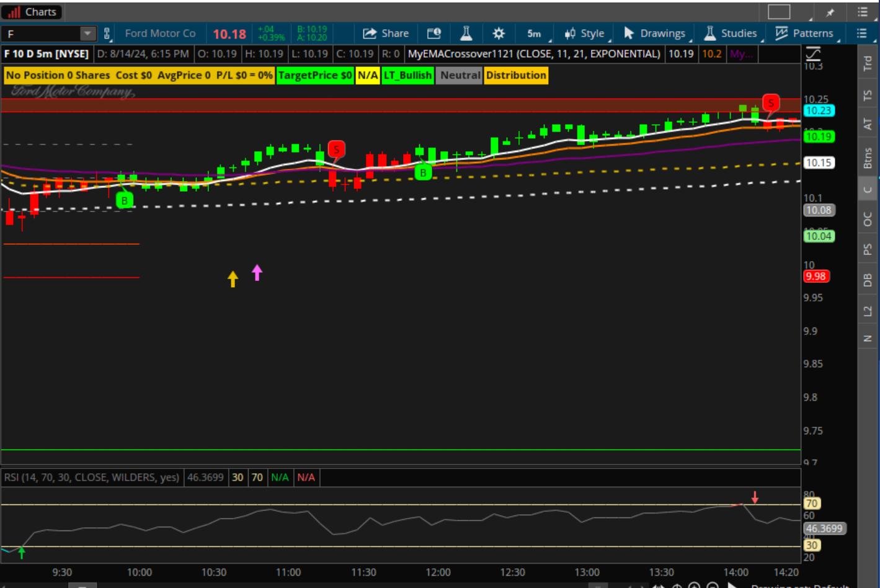Open the 5m timeframe dropdown

pyautogui.click(x=535, y=33)
